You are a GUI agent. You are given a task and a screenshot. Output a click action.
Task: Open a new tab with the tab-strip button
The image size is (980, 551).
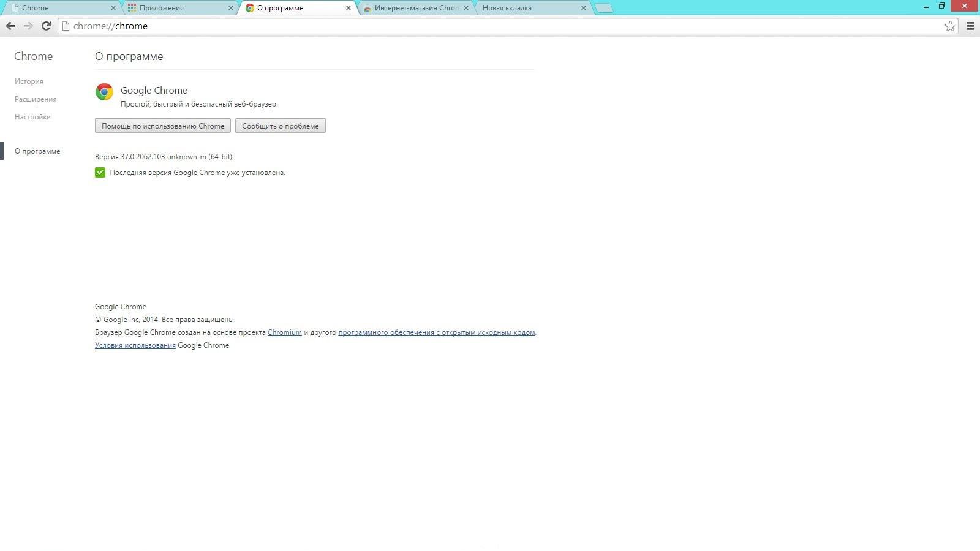(604, 8)
